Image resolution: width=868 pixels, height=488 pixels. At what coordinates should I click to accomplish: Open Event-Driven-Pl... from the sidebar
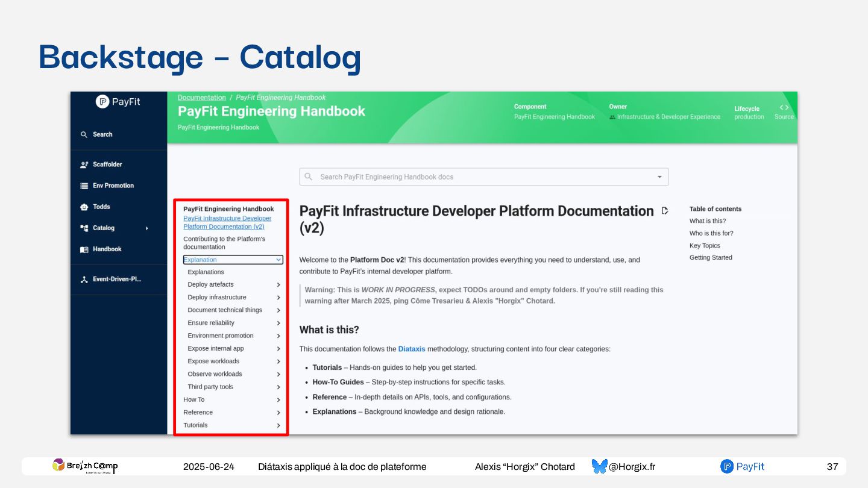117,280
